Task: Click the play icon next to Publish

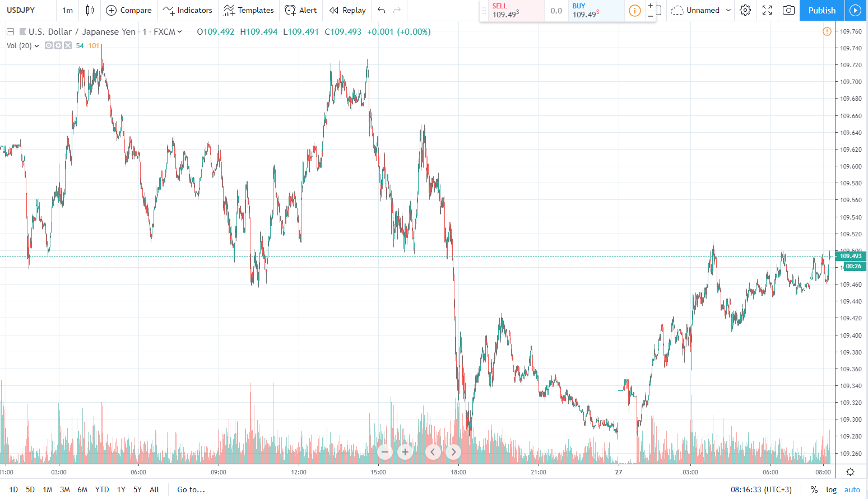Action: click(x=855, y=10)
